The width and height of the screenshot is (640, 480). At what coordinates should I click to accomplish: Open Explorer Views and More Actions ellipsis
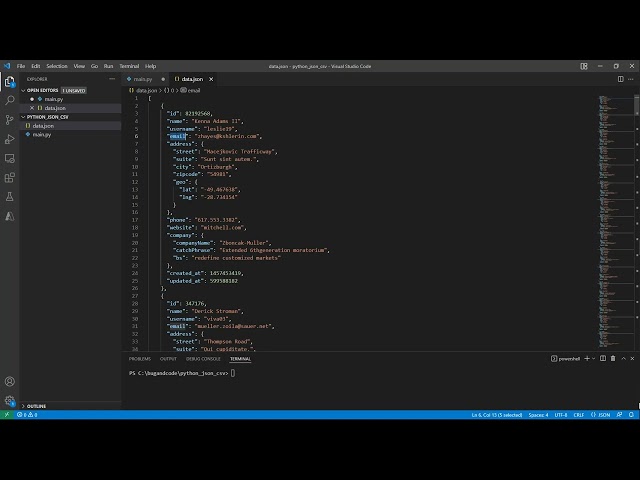tap(112, 79)
